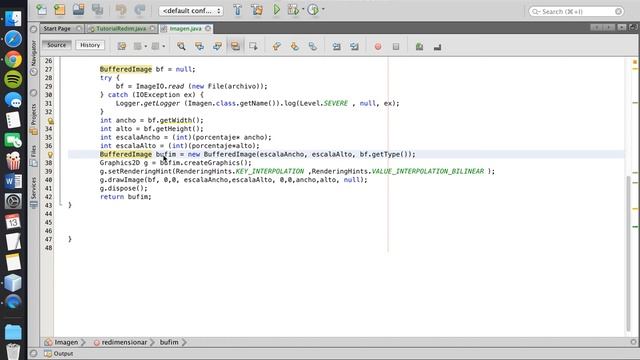
Task: Click the Open Project toolbar icon
Action: coord(78,9)
